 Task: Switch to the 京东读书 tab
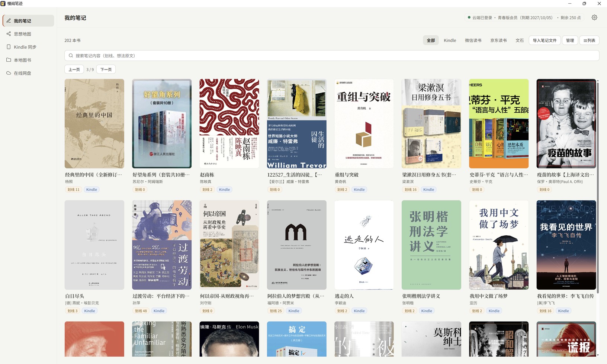[498, 40]
